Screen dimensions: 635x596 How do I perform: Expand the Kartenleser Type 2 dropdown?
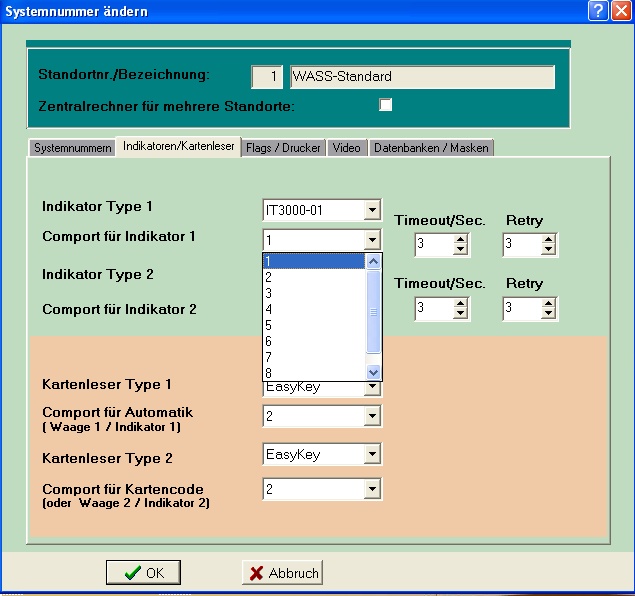pyautogui.click(x=372, y=455)
